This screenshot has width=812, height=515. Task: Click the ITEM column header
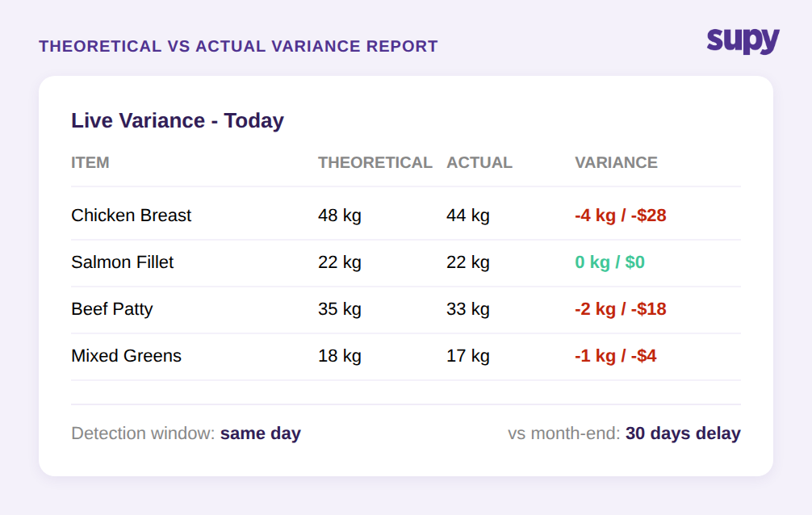tap(90, 163)
